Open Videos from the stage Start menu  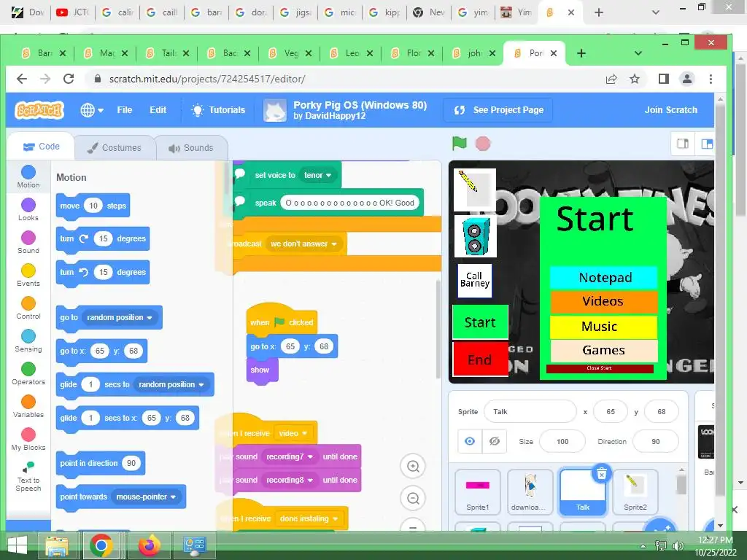pos(604,301)
